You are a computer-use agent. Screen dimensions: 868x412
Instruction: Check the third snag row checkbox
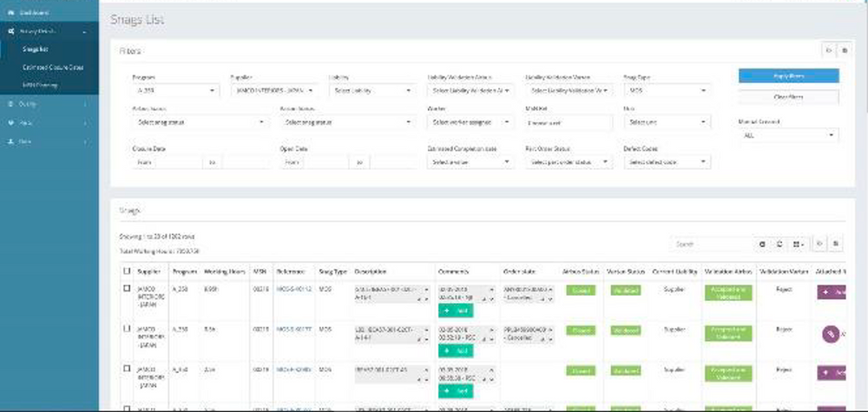pos(126,368)
